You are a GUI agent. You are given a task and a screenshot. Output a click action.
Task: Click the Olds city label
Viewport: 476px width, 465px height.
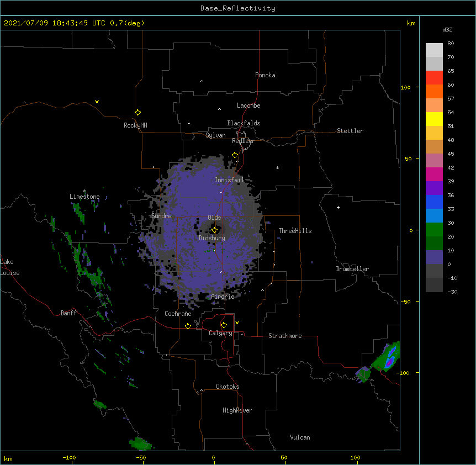click(x=214, y=218)
